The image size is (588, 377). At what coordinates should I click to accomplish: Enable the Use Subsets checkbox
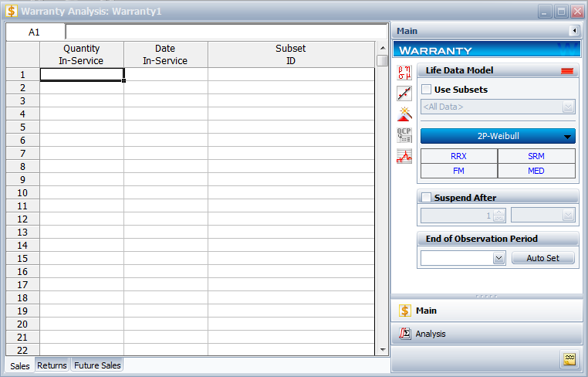tap(426, 90)
